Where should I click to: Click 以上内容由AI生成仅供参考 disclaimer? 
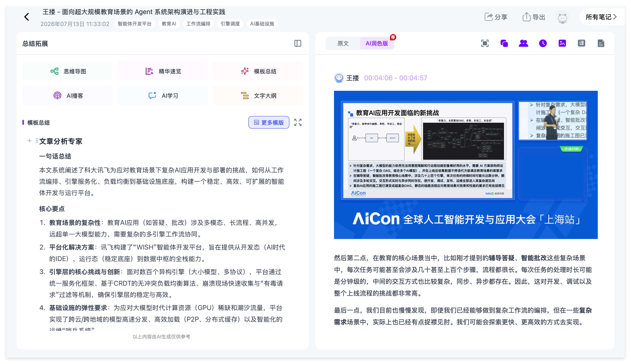(161, 336)
